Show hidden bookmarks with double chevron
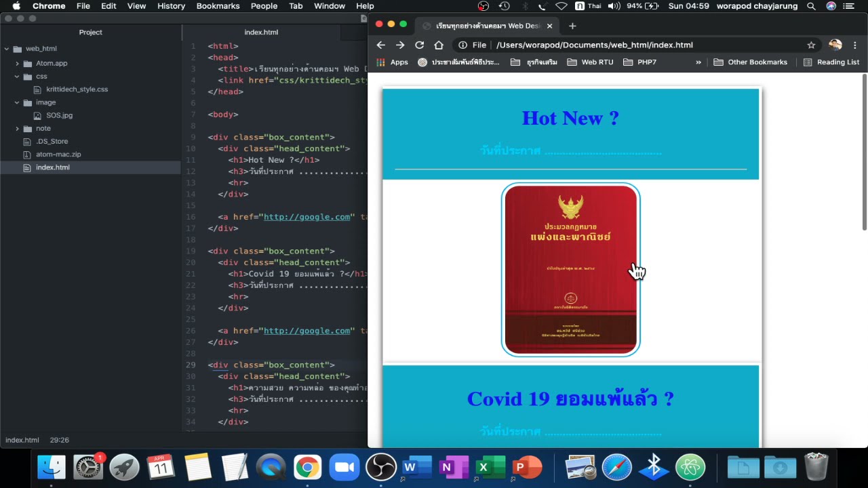 click(x=698, y=62)
